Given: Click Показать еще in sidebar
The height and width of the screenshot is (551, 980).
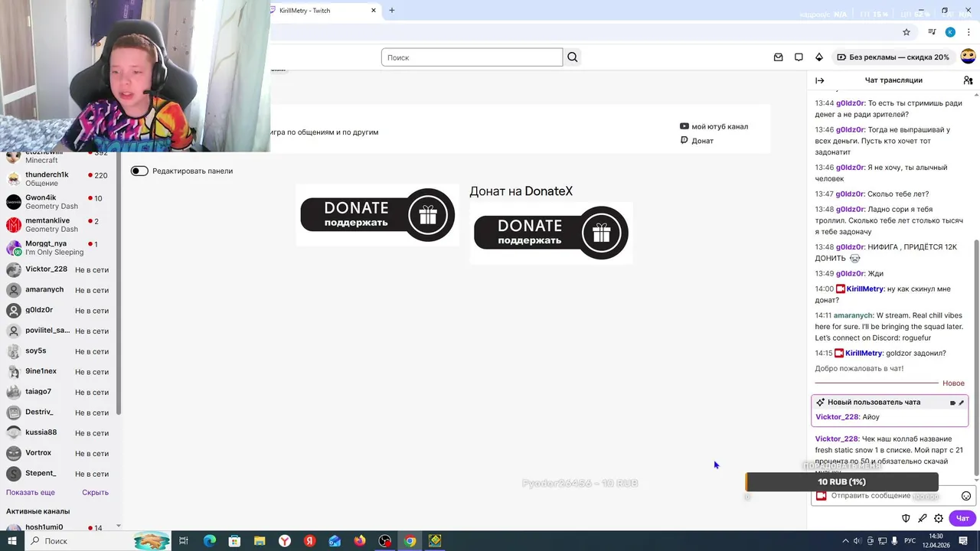Looking at the screenshot, I should tap(31, 492).
